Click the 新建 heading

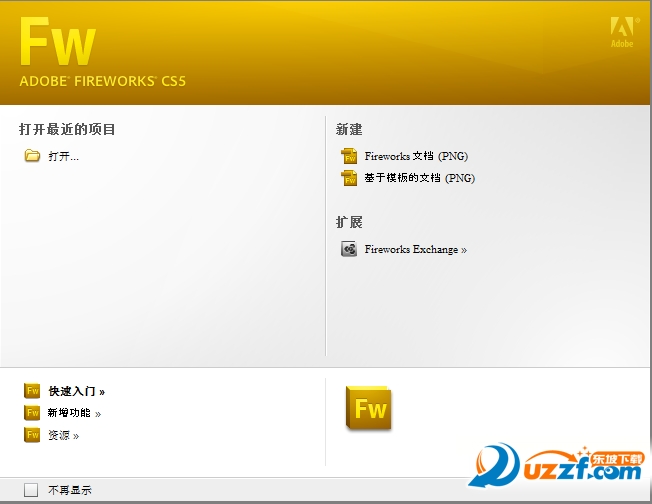pos(349,129)
